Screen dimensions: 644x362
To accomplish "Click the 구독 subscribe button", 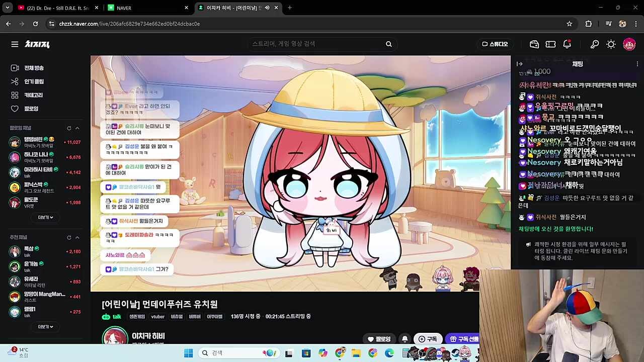I will click(428, 339).
